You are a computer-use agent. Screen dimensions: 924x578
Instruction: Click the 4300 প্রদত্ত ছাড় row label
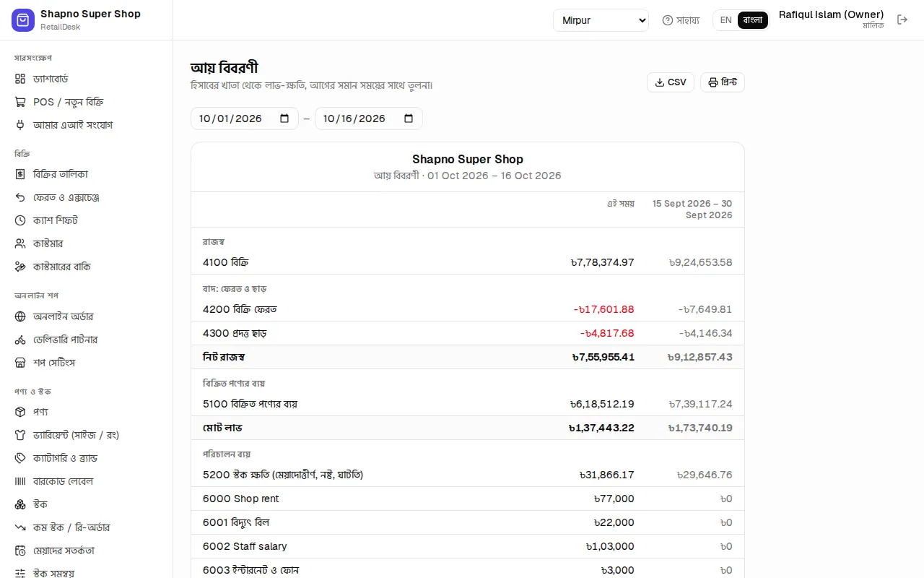click(x=235, y=333)
